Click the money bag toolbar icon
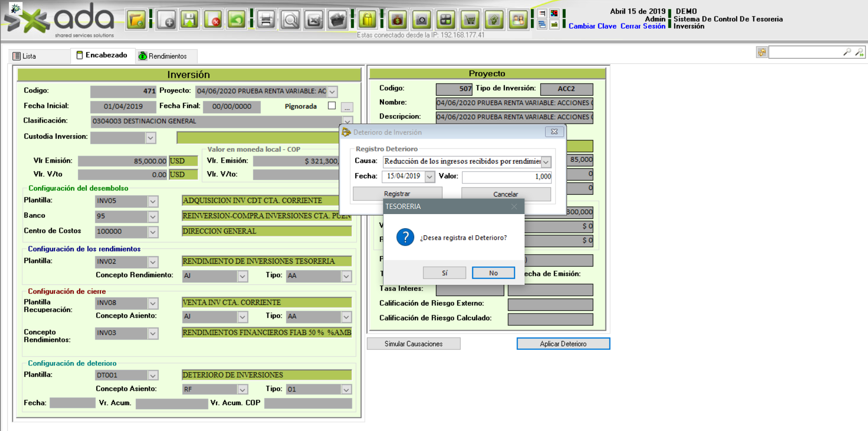Image resolution: width=868 pixels, height=431 pixels. pyautogui.click(x=397, y=20)
